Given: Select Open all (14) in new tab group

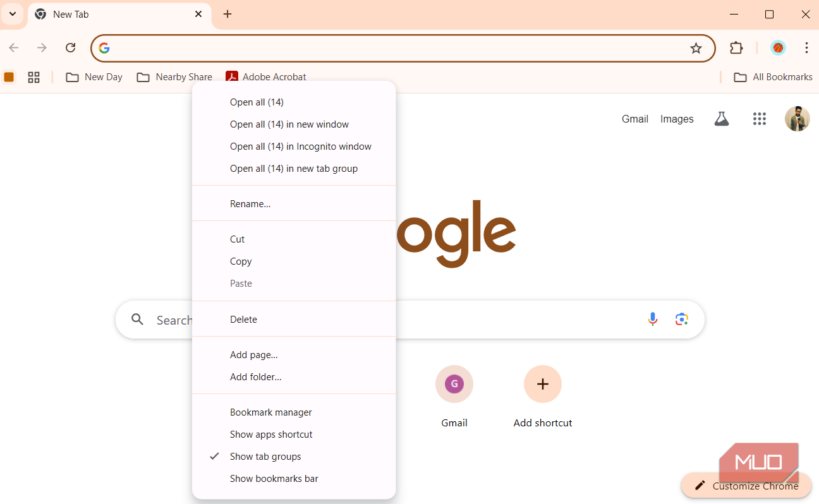Looking at the screenshot, I should (294, 169).
